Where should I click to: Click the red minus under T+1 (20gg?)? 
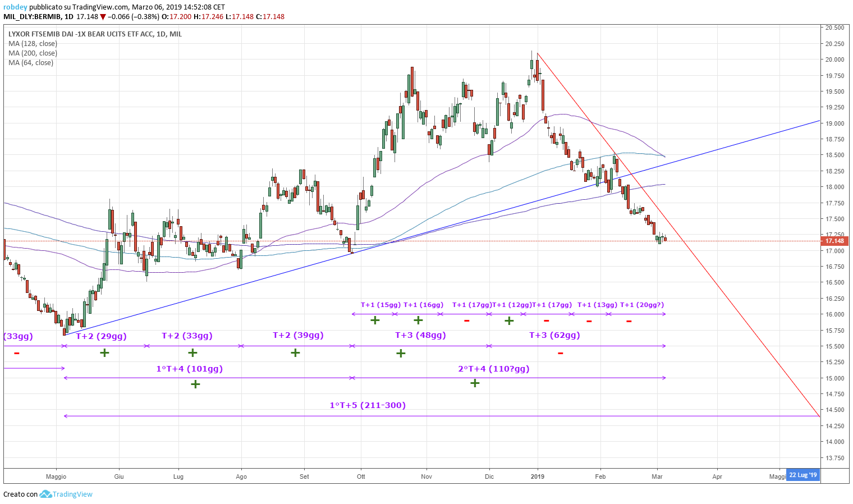point(629,321)
